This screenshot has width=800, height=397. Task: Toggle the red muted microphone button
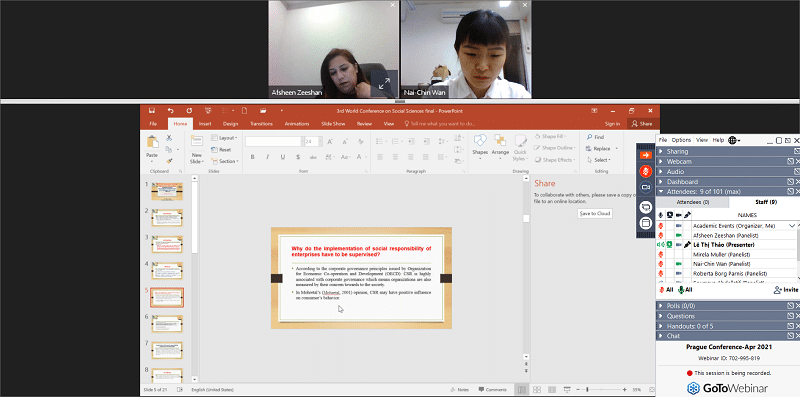pos(645,171)
